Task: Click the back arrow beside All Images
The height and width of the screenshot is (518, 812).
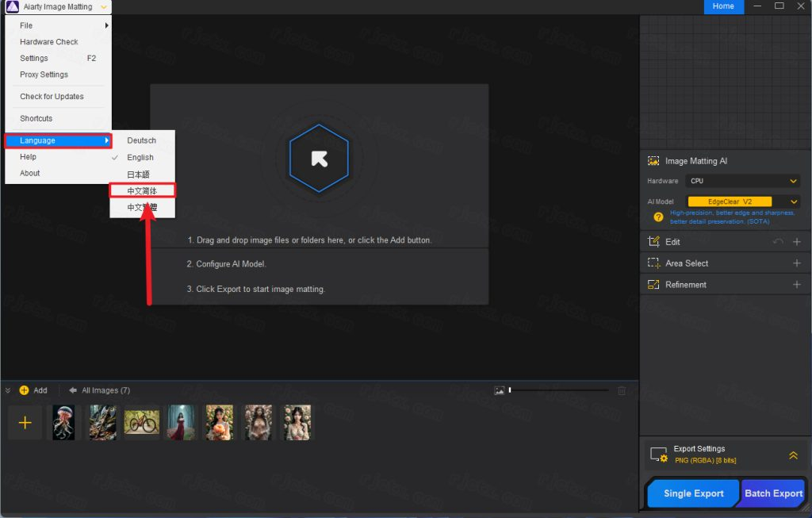Action: pyautogui.click(x=73, y=390)
